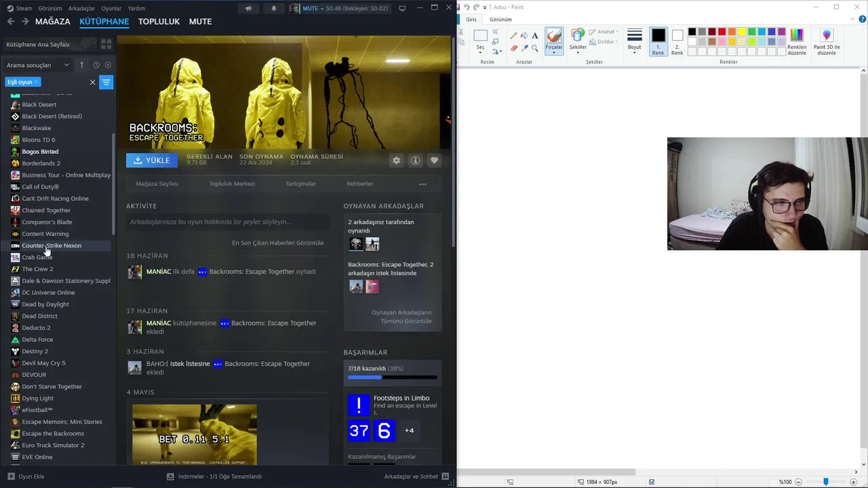Go forward with Steam's right arrow
This screenshot has height=488, width=868.
[25, 22]
